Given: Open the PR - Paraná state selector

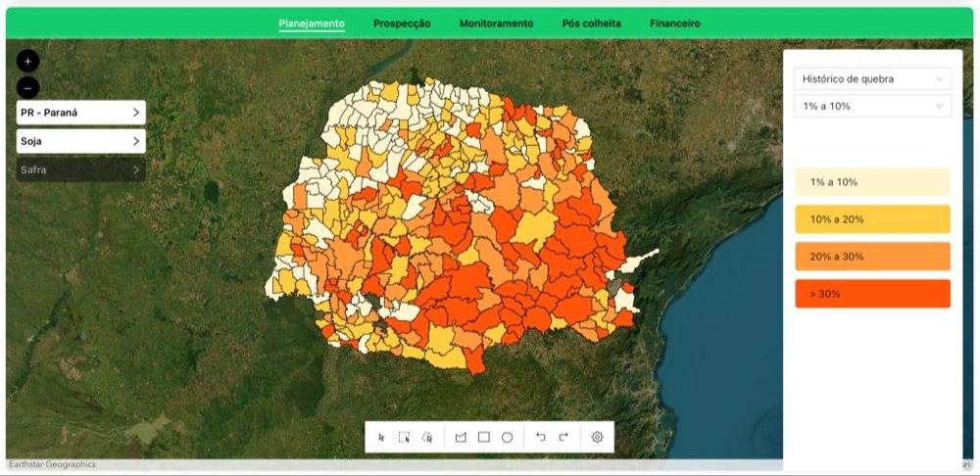Looking at the screenshot, I should pyautogui.click(x=81, y=113).
